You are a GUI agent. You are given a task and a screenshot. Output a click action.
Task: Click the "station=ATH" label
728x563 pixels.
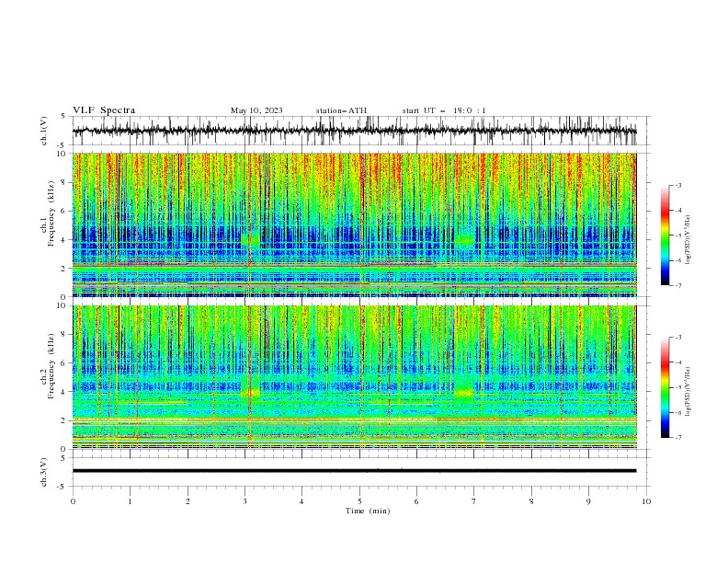[341, 110]
